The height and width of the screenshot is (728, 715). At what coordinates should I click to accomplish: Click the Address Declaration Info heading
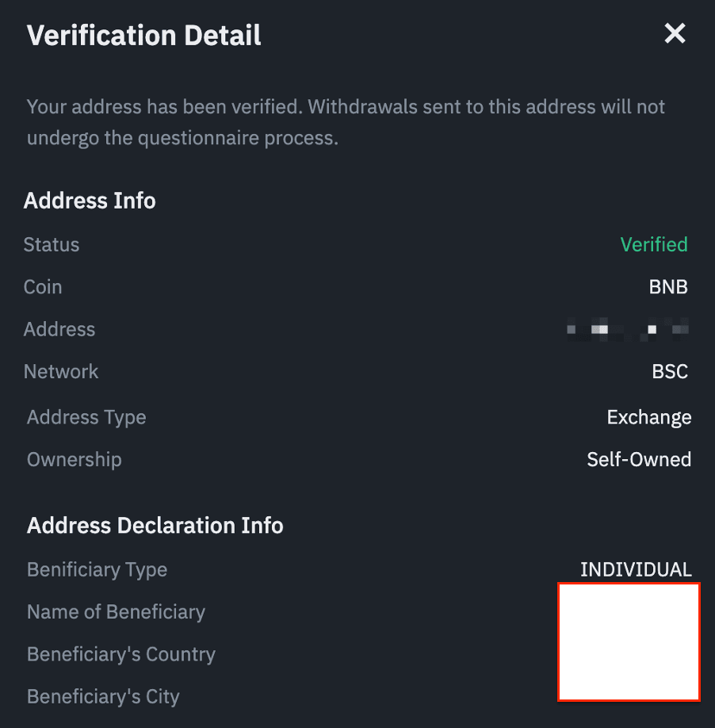click(155, 525)
